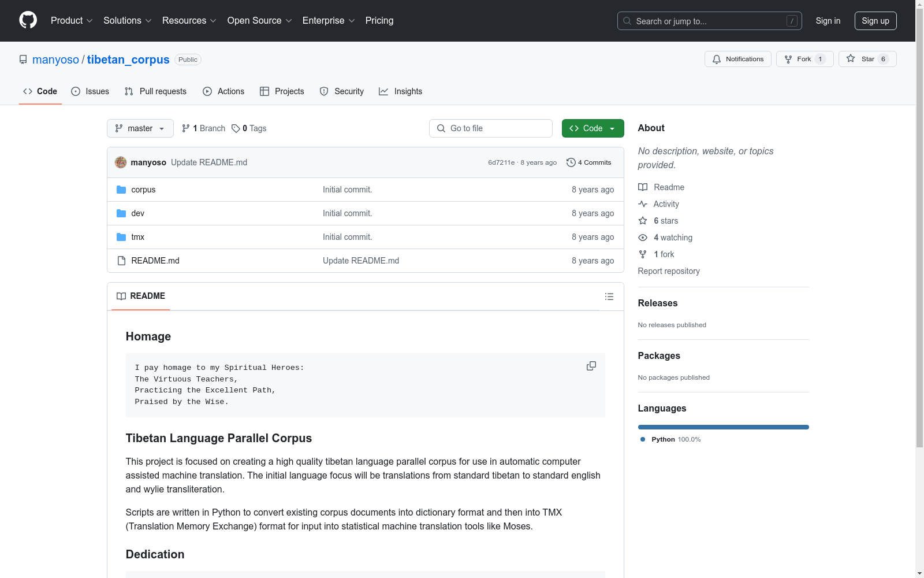The width and height of the screenshot is (924, 578).
Task: Click the corpus folder icon
Action: click(121, 190)
